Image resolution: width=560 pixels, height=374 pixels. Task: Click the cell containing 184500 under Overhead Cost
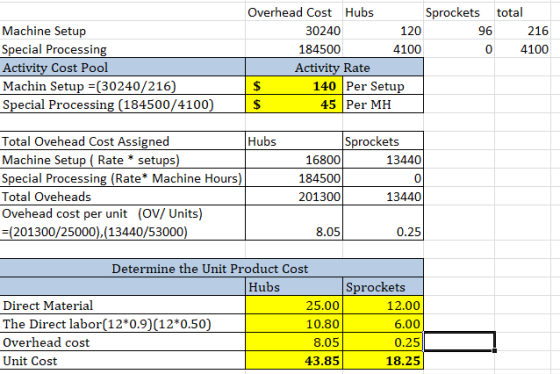[x=294, y=49]
